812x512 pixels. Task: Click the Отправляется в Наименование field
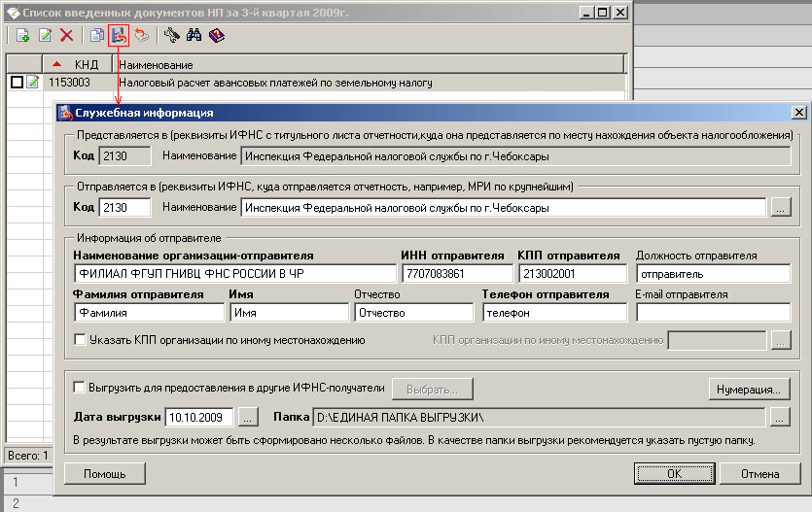[504, 207]
